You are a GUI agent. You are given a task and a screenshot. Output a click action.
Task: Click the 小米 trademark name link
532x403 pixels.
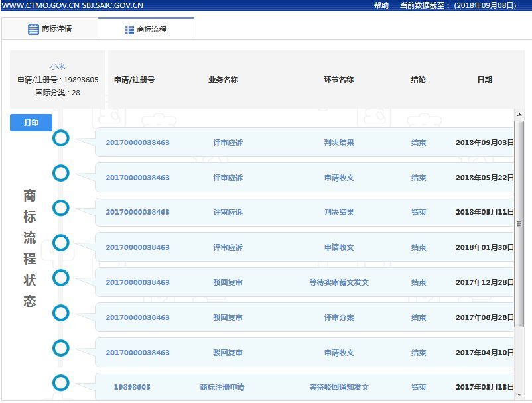point(58,66)
